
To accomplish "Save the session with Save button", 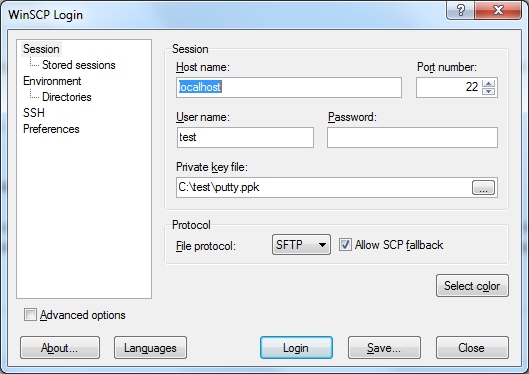I will pyautogui.click(x=384, y=348).
